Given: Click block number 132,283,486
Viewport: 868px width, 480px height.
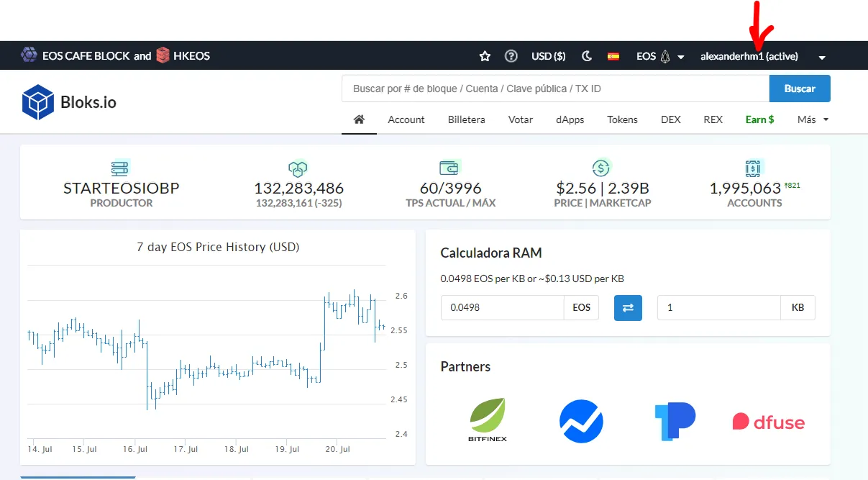Looking at the screenshot, I should tap(298, 189).
